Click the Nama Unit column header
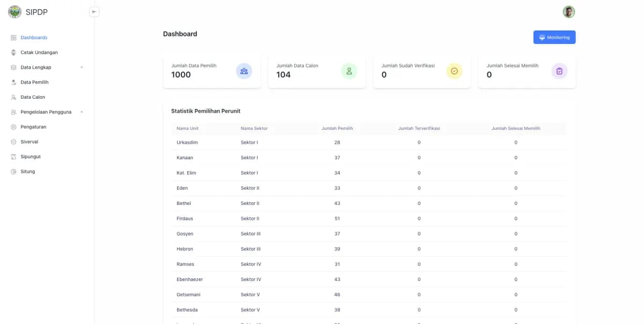The height and width of the screenshot is (324, 644). pos(187,129)
